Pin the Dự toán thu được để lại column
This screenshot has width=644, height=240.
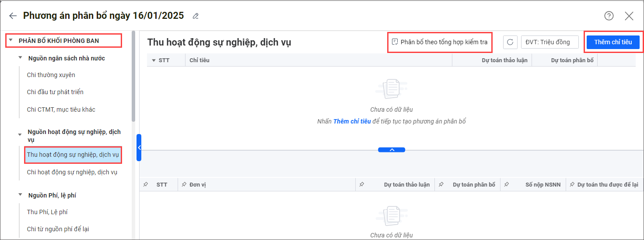pos(572,185)
